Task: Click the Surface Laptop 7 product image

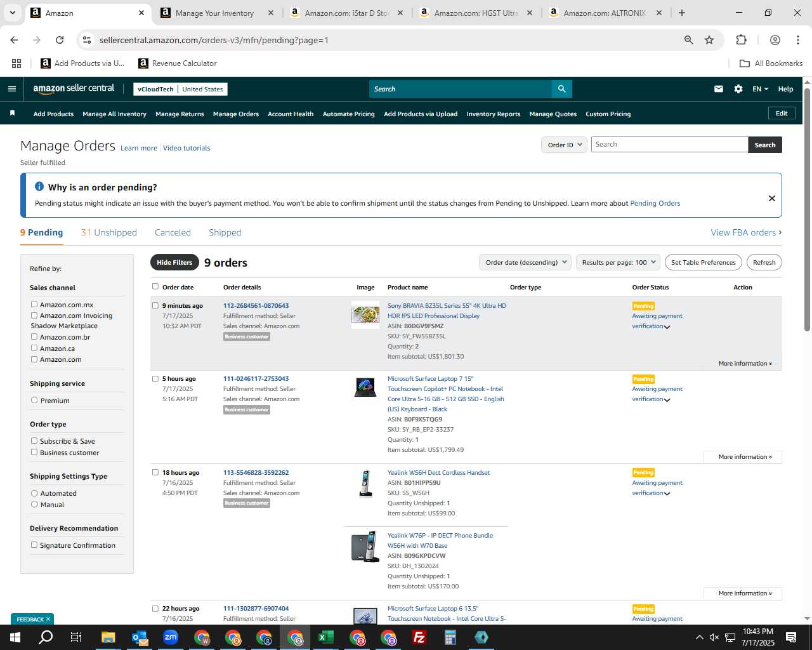Action: [x=365, y=387]
